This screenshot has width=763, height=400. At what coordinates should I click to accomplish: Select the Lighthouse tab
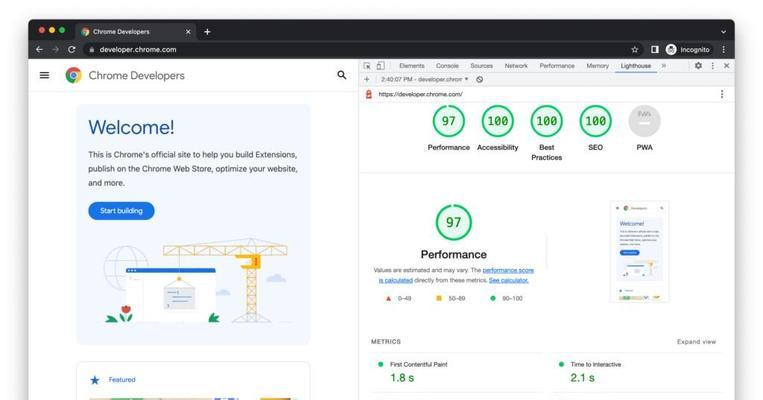636,66
